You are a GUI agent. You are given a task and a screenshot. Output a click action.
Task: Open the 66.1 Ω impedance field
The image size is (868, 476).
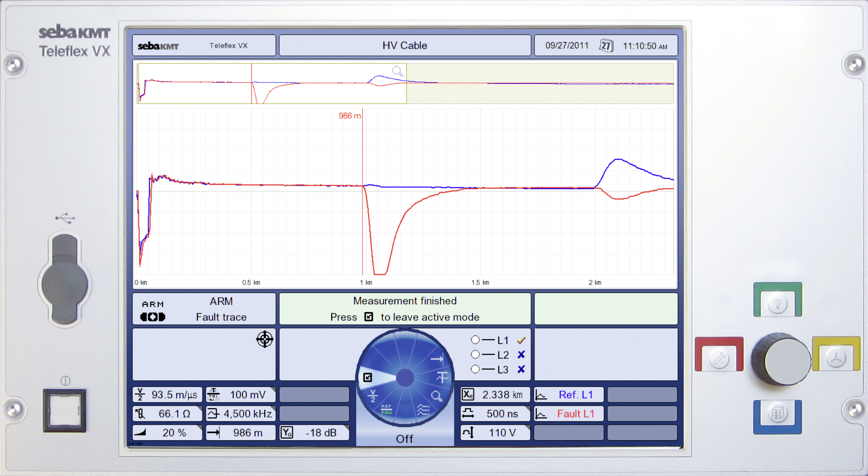(x=168, y=414)
